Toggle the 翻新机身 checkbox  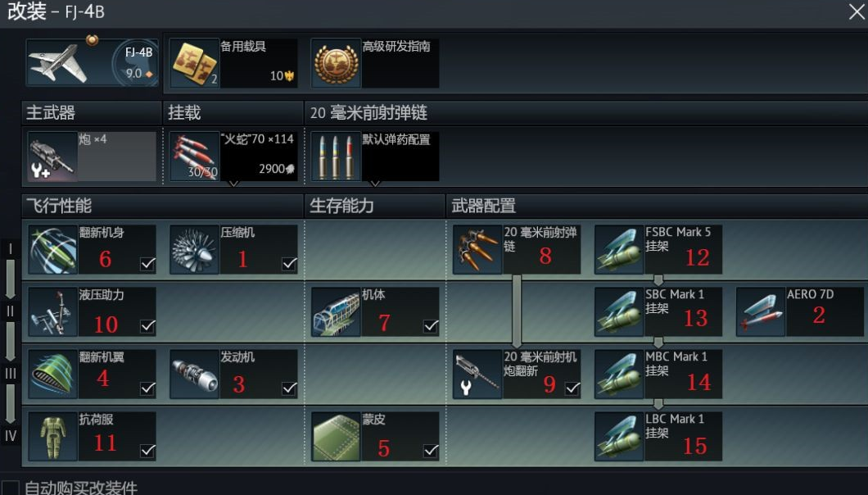coord(147,264)
